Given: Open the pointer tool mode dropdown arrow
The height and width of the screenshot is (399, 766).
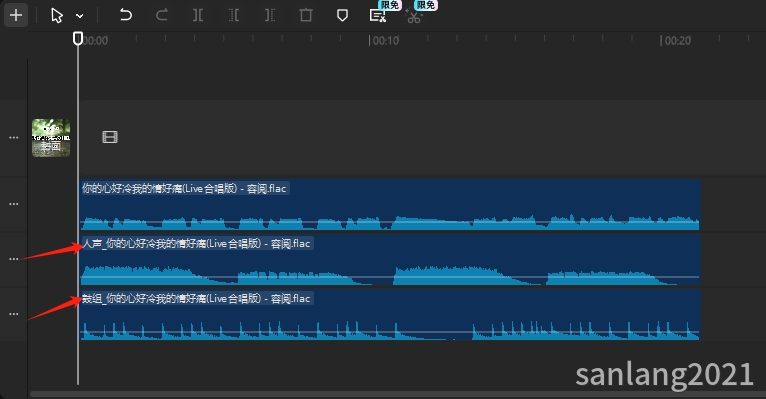Looking at the screenshot, I should tap(80, 16).
